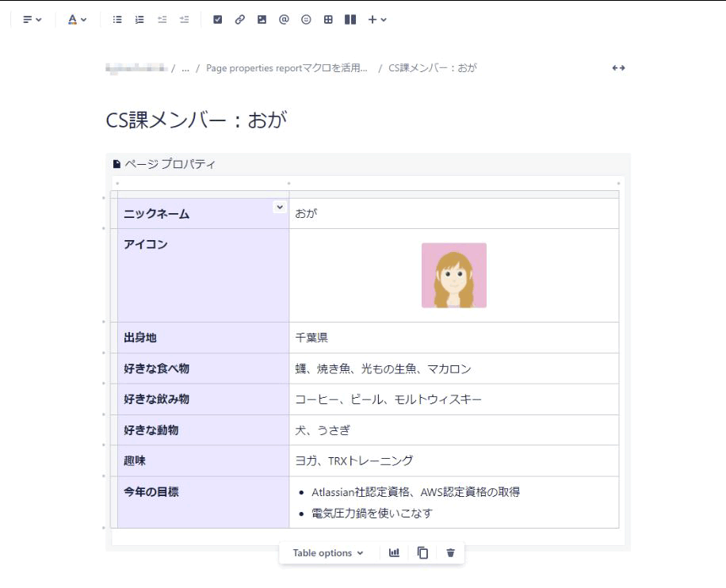726x588 pixels.
Task: Add a column layout using the layouts icon
Action: (x=350, y=19)
